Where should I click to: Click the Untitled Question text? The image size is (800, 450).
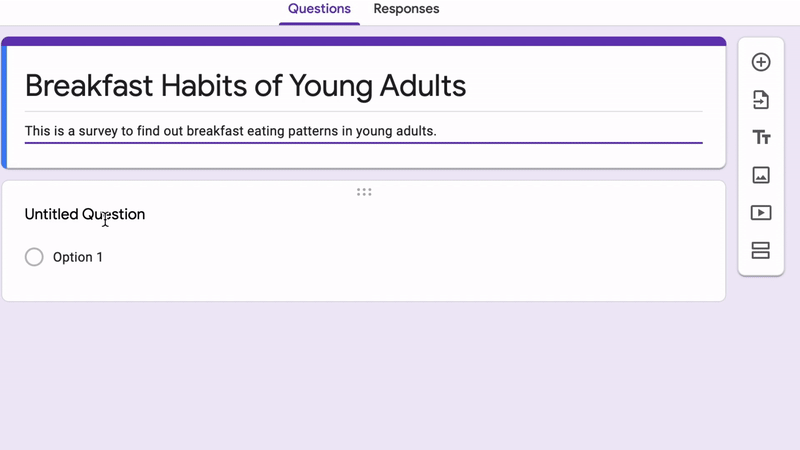(85, 214)
